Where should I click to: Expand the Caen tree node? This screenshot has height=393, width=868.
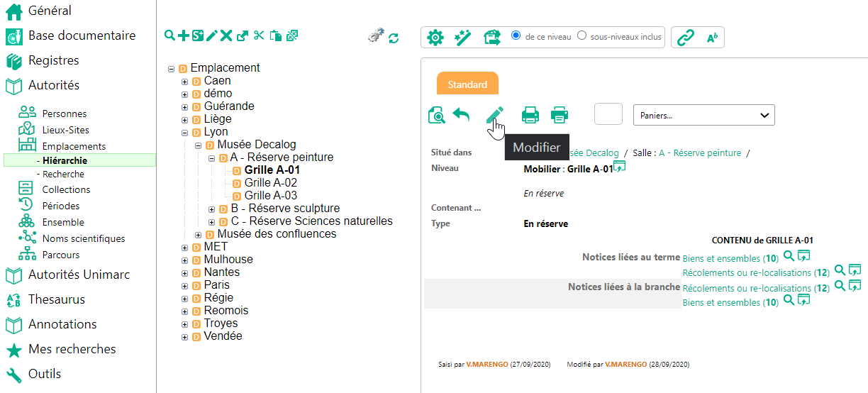(x=185, y=82)
